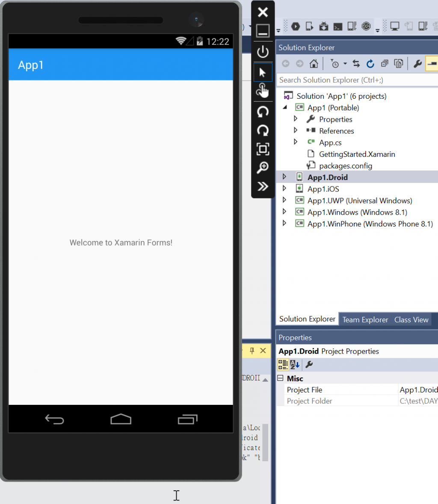Enable emulator multi-touch input mode
Screen dimensions: 438x504
coord(263,91)
